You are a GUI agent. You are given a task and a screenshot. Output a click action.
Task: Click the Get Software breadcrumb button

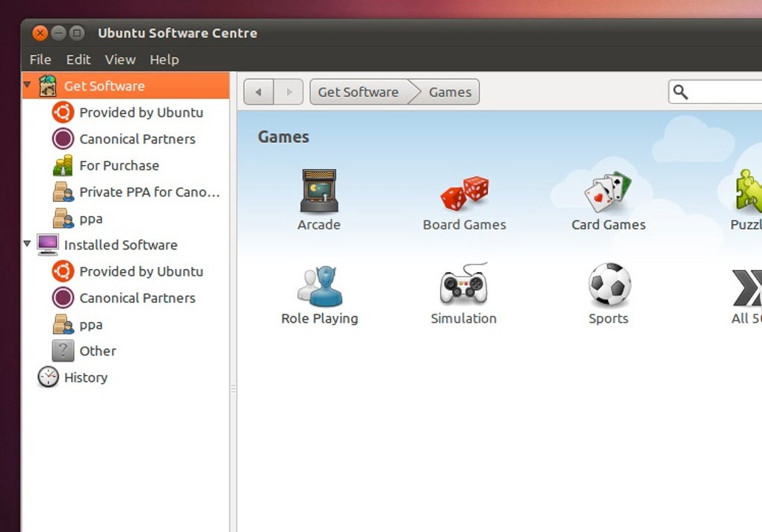pos(359,92)
